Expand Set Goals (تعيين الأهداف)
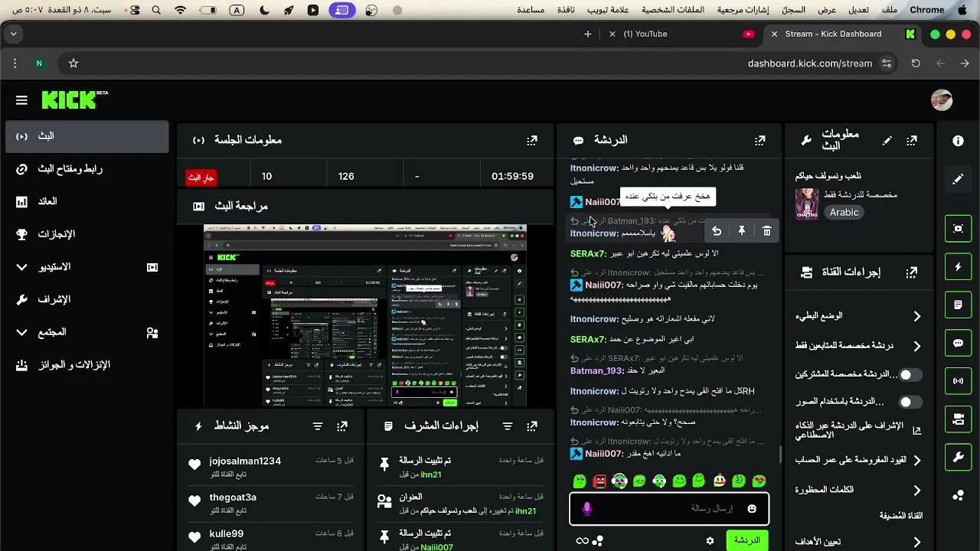This screenshot has height=551, width=980. tap(916, 542)
